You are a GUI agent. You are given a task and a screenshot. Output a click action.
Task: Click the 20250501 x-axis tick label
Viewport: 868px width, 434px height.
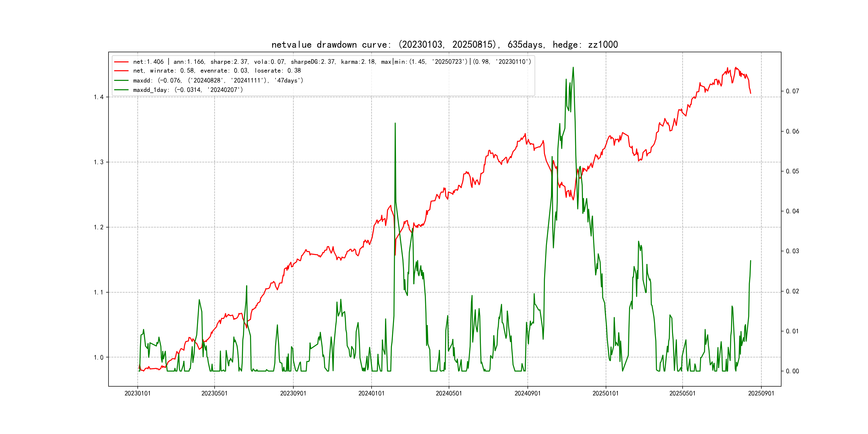coord(682,393)
